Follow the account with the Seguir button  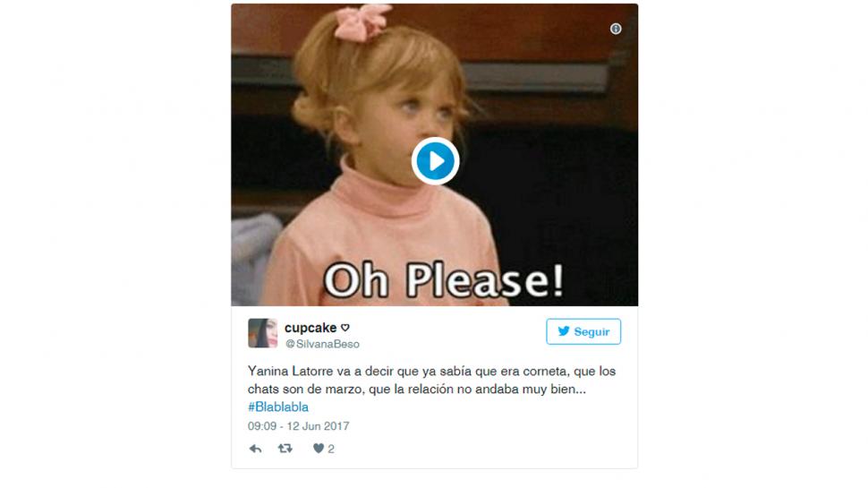click(x=583, y=331)
